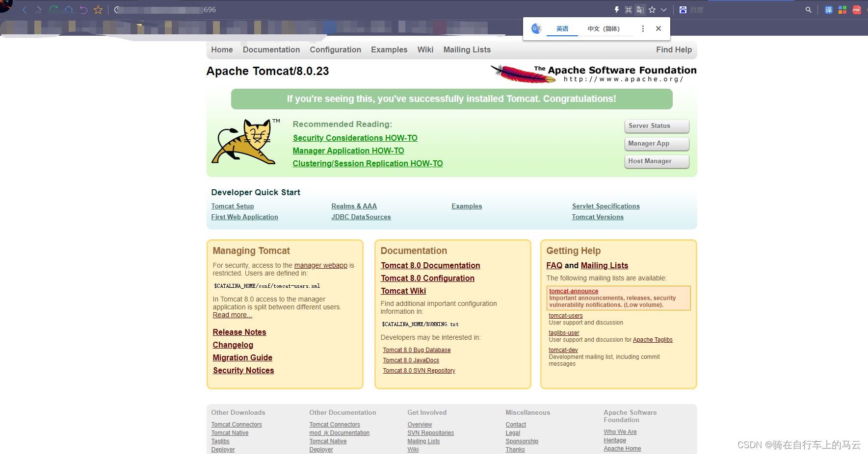Viewport: 868px width, 454px height.
Task: Click the Home navigation item
Action: (x=222, y=50)
